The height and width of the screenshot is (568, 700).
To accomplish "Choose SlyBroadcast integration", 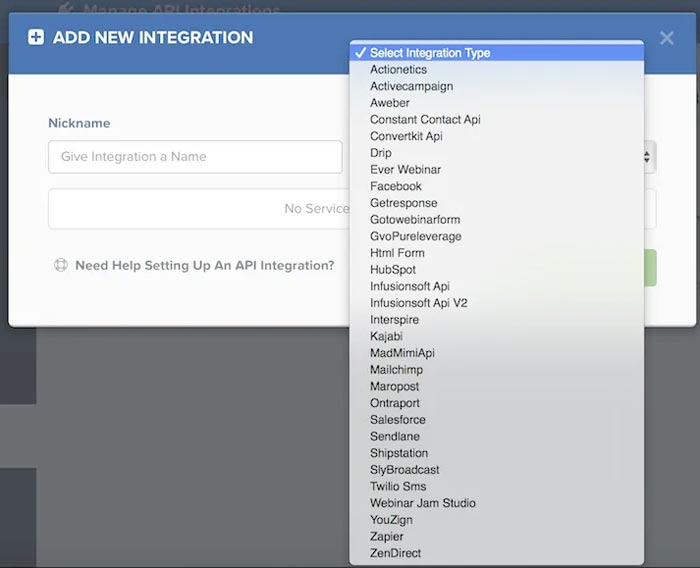I will (x=496, y=470).
